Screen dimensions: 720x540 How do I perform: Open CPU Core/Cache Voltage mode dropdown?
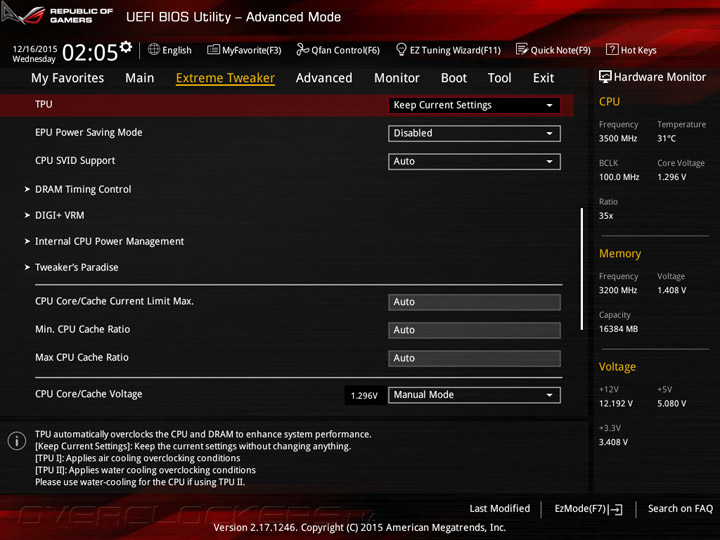tap(474, 395)
